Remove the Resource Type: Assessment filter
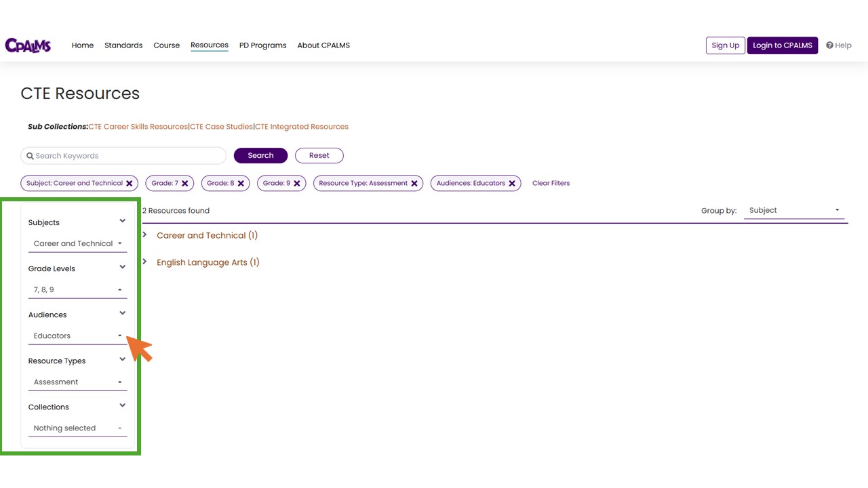Image resolution: width=868 pixels, height=488 pixels. click(414, 183)
